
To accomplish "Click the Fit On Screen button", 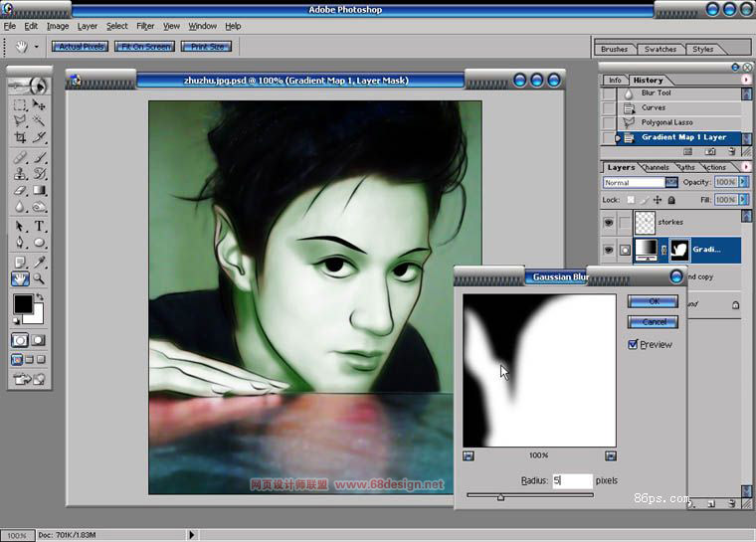I will point(144,47).
